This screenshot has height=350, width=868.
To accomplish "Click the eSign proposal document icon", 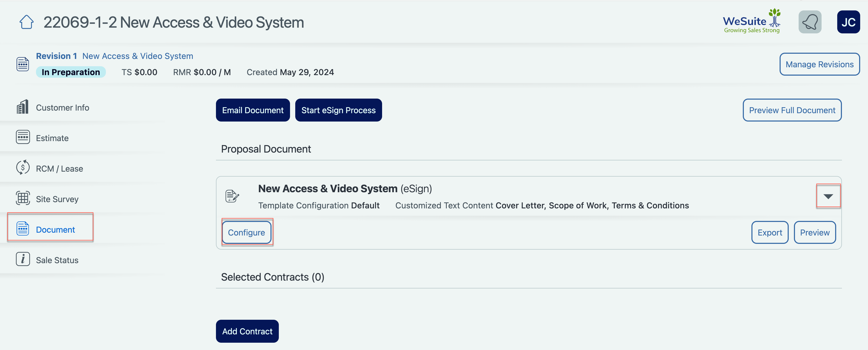I will tap(232, 196).
